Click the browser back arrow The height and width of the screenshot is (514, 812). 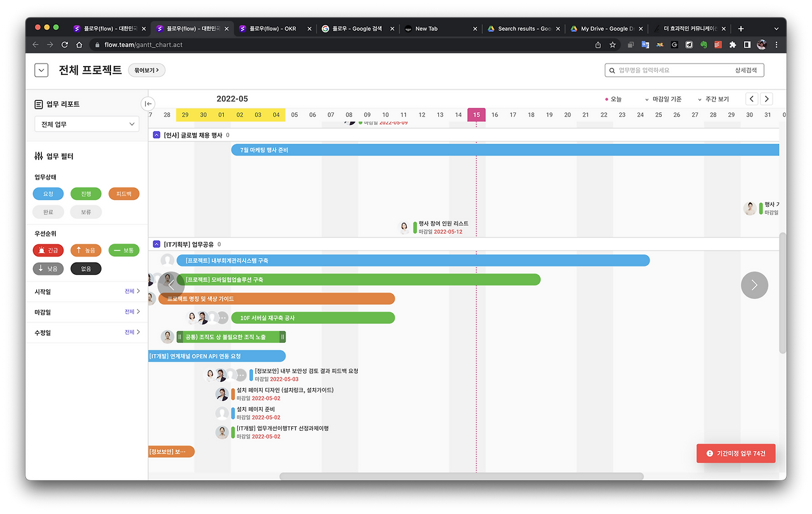36,45
